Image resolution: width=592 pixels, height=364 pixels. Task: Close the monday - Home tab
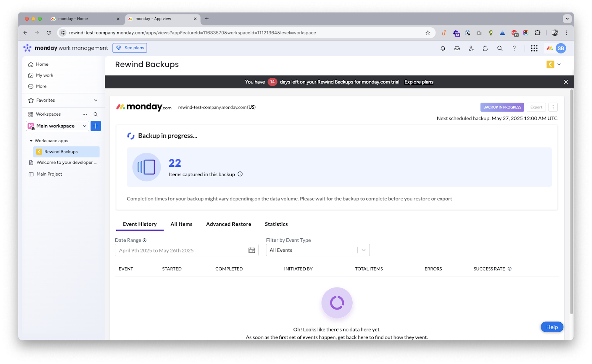pos(118,18)
